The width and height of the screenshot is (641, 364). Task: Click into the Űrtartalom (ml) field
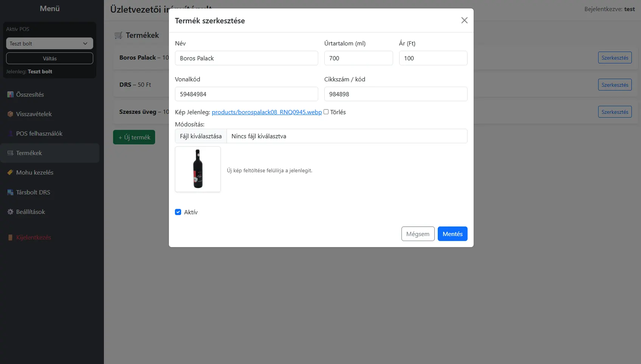point(358,58)
